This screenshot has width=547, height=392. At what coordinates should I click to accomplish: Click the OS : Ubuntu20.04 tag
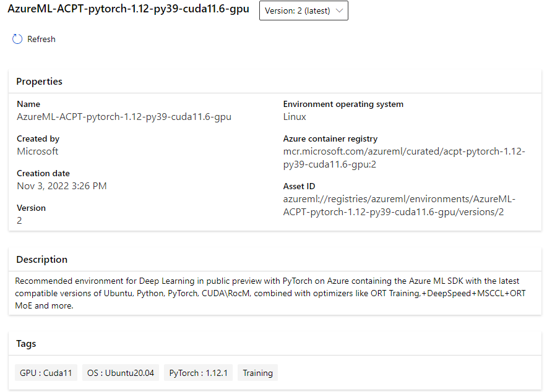[121, 373]
